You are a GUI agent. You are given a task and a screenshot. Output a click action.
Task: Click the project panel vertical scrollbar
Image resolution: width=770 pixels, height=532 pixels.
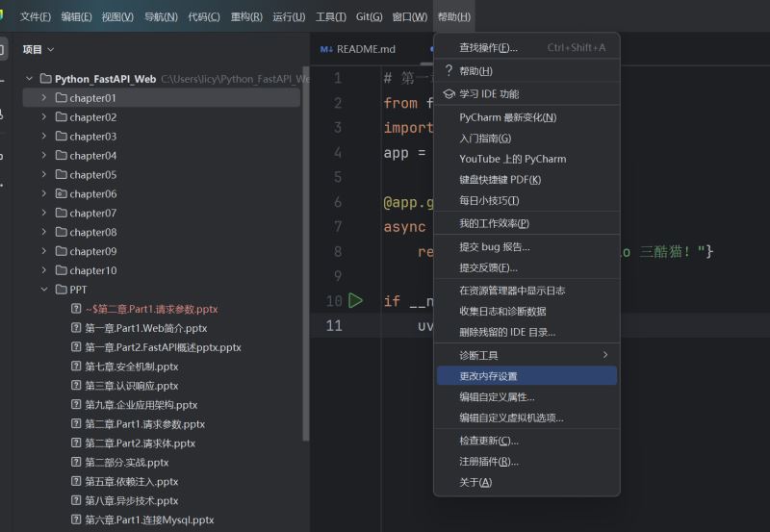(x=306, y=255)
